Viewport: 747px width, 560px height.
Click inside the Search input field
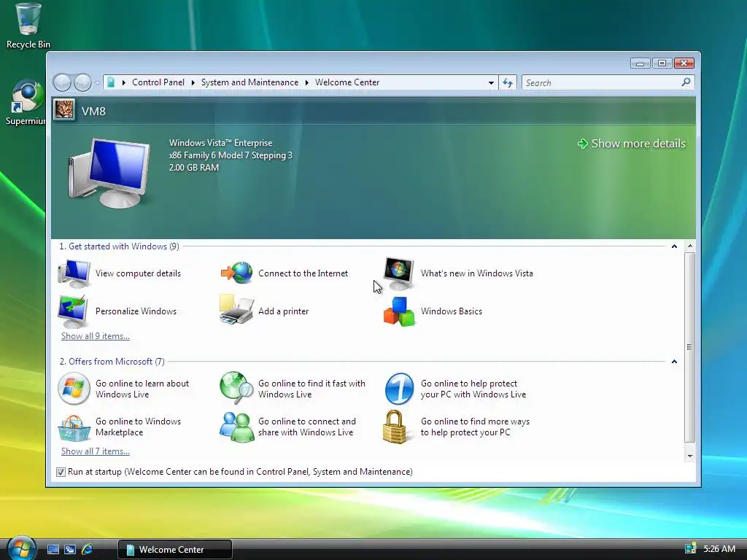[x=602, y=83]
